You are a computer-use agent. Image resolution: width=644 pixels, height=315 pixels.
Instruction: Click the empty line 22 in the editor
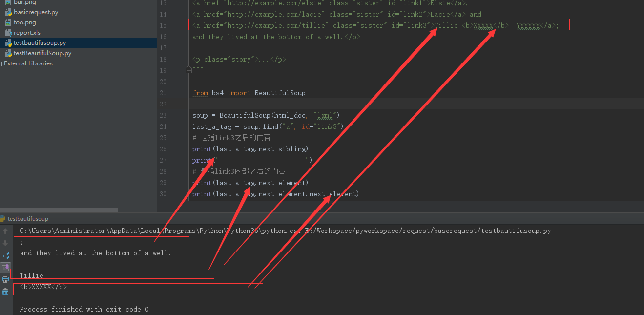415,104
